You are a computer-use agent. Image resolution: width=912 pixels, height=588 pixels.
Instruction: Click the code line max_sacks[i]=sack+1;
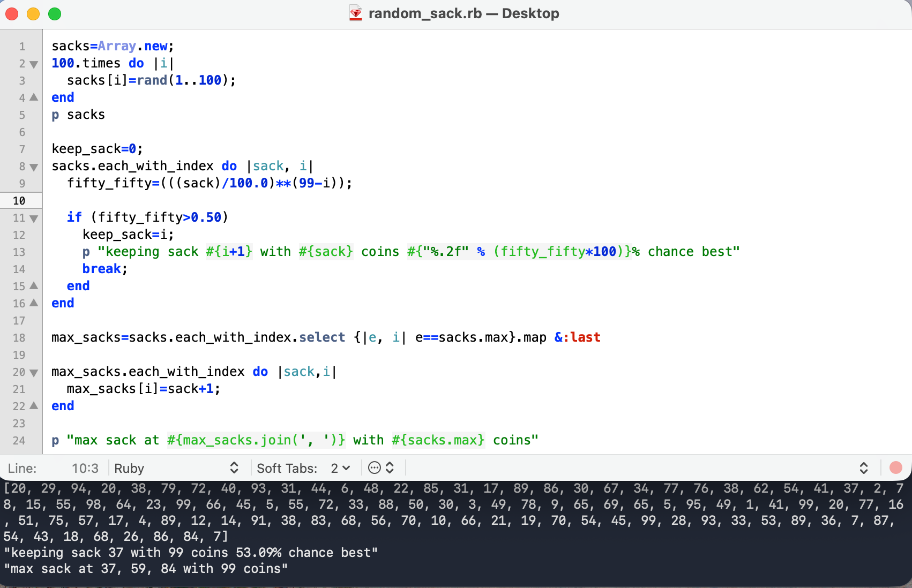pyautogui.click(x=144, y=389)
